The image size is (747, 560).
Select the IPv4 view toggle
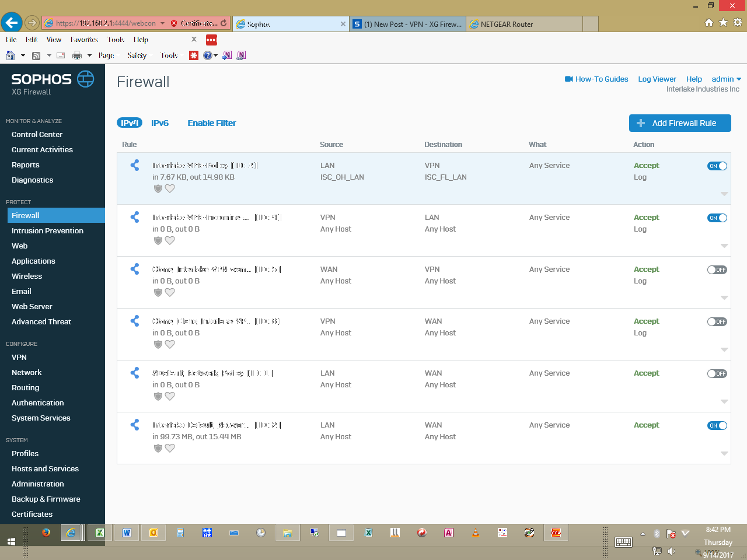[x=130, y=123]
